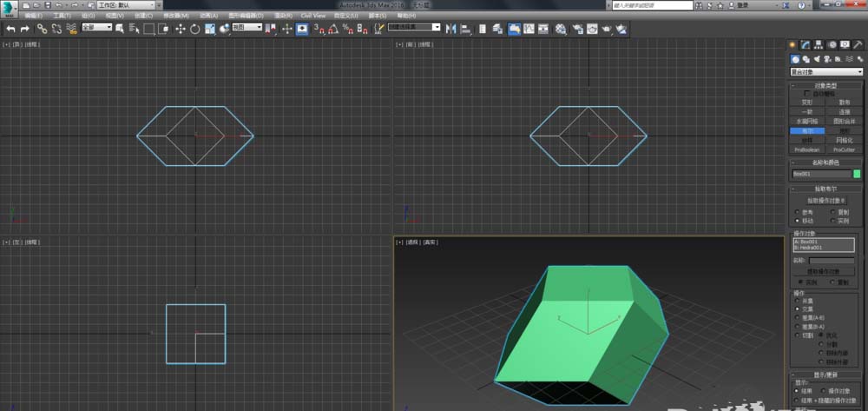Open the 帮助(H) menu
This screenshot has width=868, height=411.
(405, 16)
